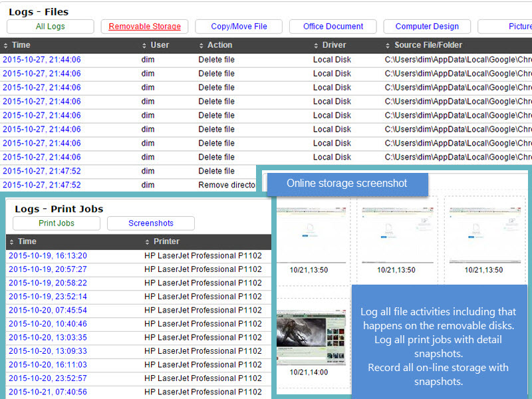Select the Copy/Move File filter
The image size is (532, 399).
239,27
